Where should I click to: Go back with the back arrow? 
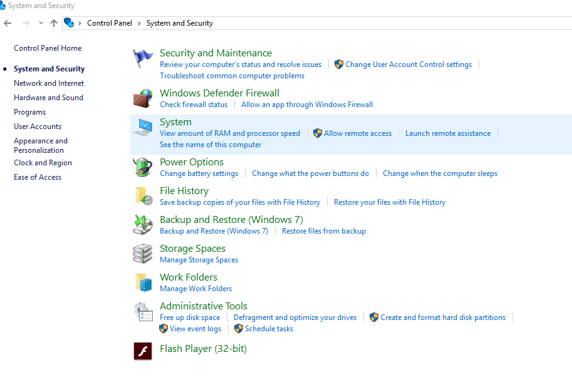[8, 23]
